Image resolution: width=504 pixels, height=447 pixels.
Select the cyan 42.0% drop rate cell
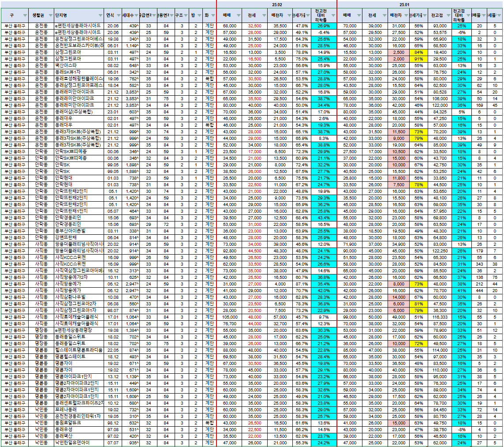coord(324,291)
